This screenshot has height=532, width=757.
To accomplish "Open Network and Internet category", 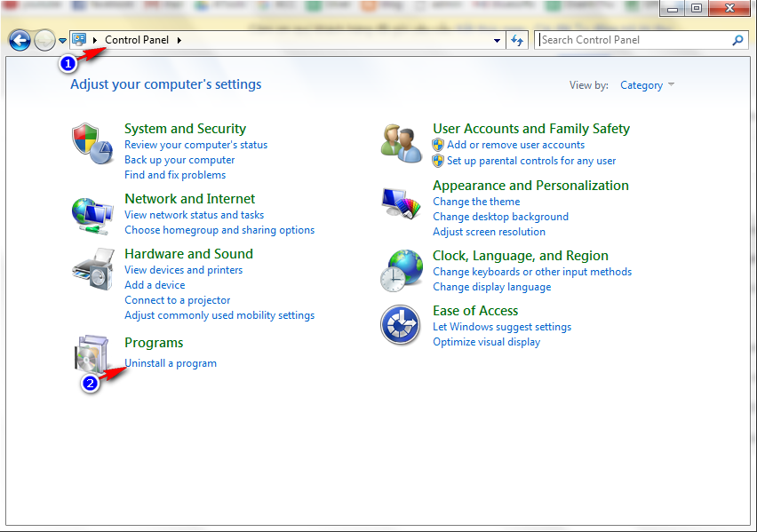I will point(190,199).
